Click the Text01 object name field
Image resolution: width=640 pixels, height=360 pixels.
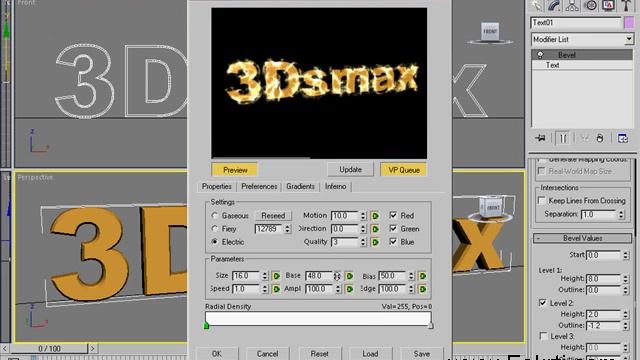click(576, 23)
